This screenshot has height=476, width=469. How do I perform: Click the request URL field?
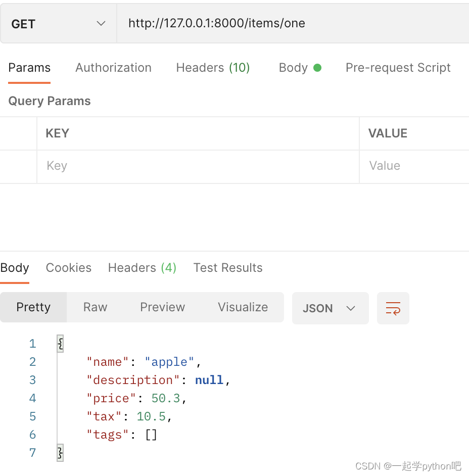[x=292, y=24]
